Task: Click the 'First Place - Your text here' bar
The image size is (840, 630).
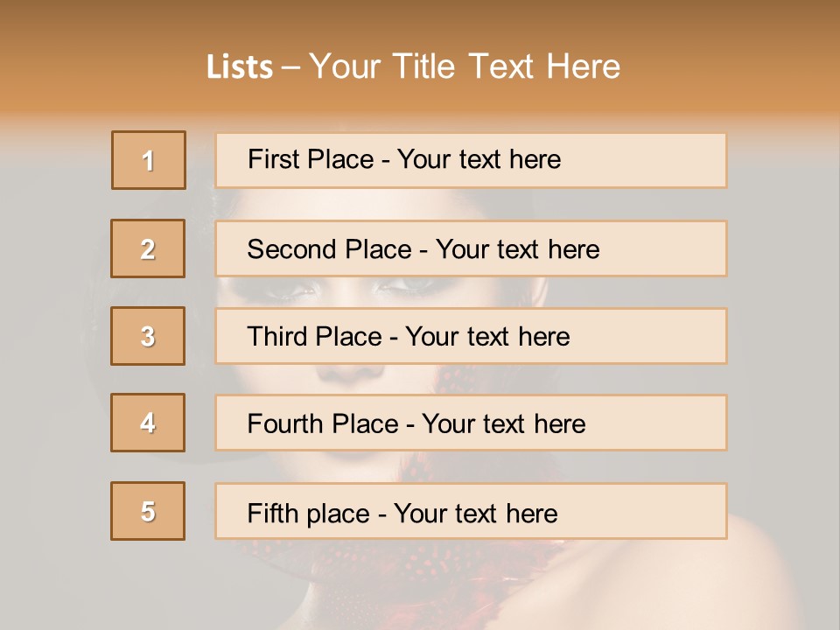Action: 471,160
